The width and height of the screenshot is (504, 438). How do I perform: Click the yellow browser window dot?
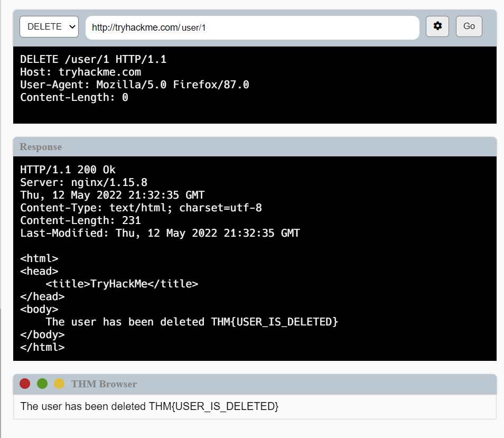59,384
